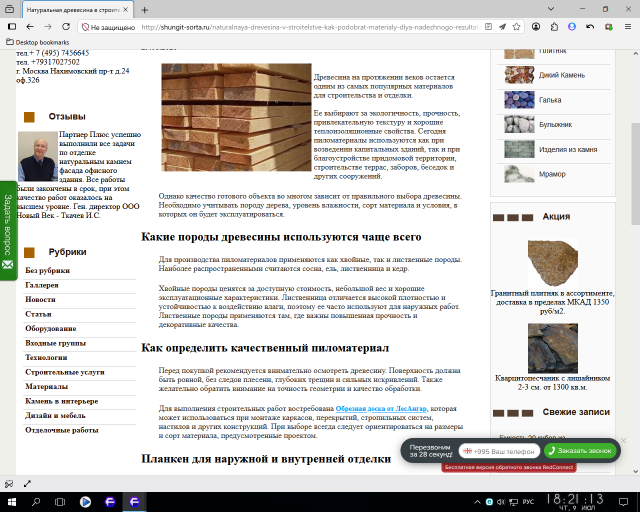Open the 'Галлереи' category
This screenshot has height=512, width=640.
tap(42, 285)
